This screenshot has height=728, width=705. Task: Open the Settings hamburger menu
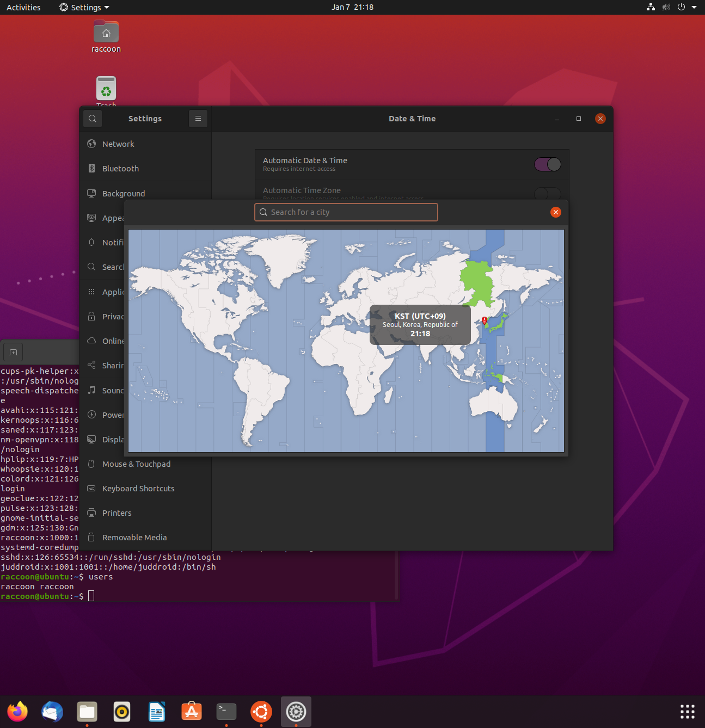point(198,119)
